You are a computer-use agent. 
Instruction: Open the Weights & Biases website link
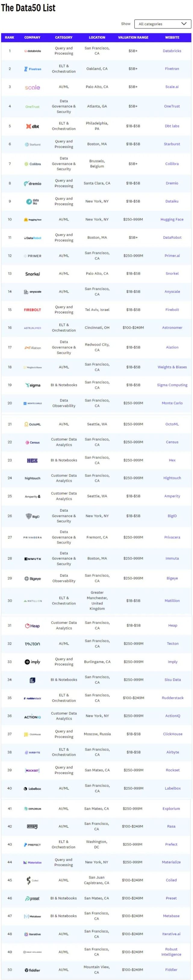pyautogui.click(x=172, y=367)
